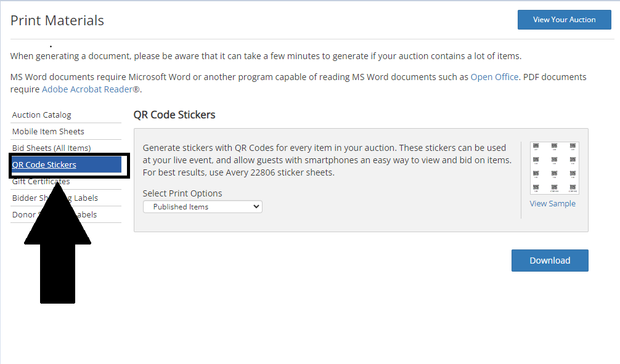Image resolution: width=620 pixels, height=364 pixels.
Task: Expand the Published Items dropdown
Action: [x=202, y=207]
